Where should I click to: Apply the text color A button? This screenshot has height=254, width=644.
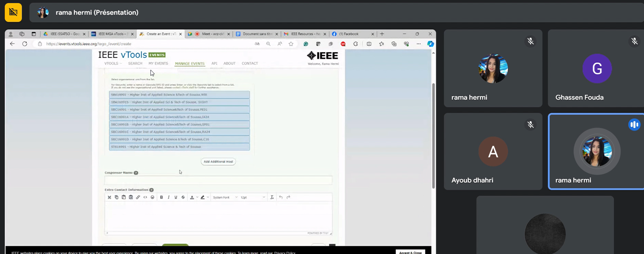[192, 197]
